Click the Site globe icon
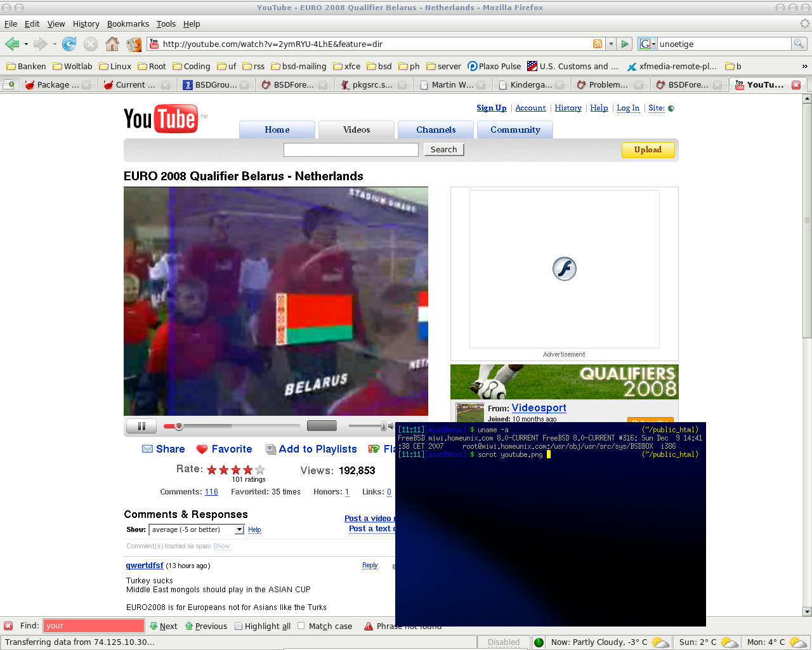The height and width of the screenshot is (650, 812). [671, 108]
